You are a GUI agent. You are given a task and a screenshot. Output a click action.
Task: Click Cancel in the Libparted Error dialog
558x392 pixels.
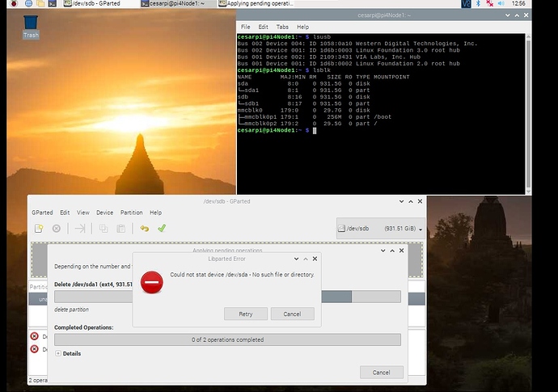(292, 314)
